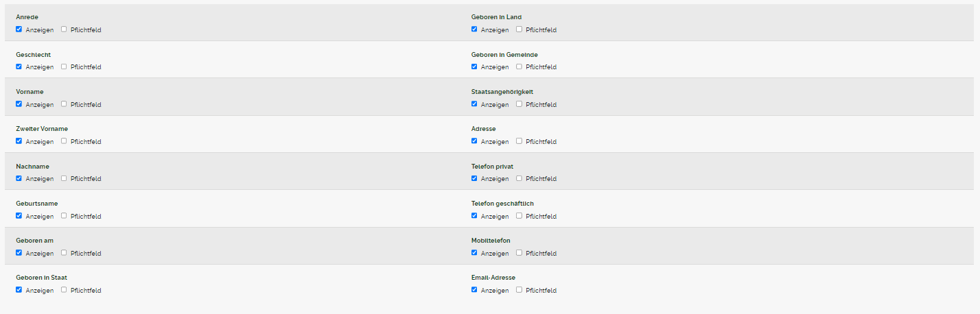Make Geboren am a Pflichtfeld
The image size is (980, 314).
[64, 253]
